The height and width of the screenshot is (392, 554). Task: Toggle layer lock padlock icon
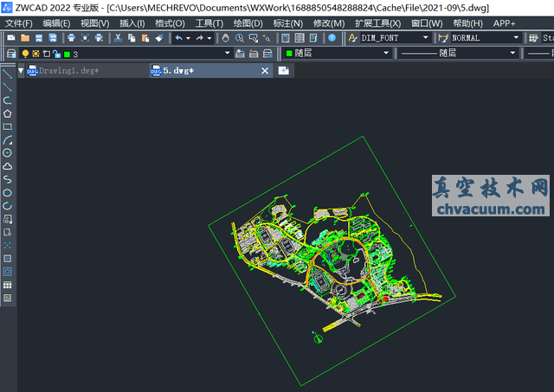(x=55, y=54)
